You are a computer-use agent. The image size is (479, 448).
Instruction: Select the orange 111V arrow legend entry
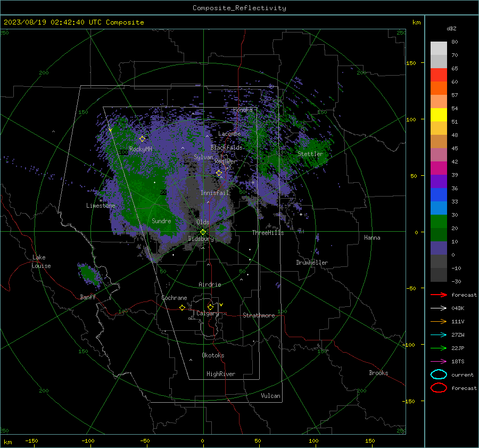pyautogui.click(x=439, y=321)
